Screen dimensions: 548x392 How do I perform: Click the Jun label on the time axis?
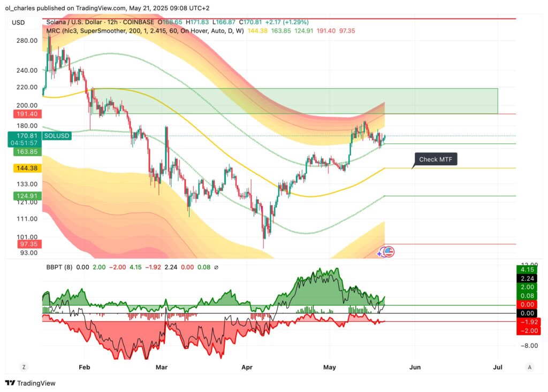[x=415, y=367]
